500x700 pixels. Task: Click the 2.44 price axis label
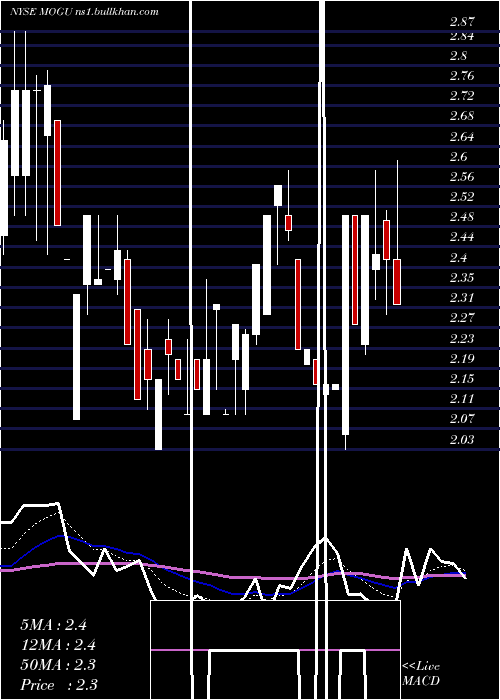point(462,238)
